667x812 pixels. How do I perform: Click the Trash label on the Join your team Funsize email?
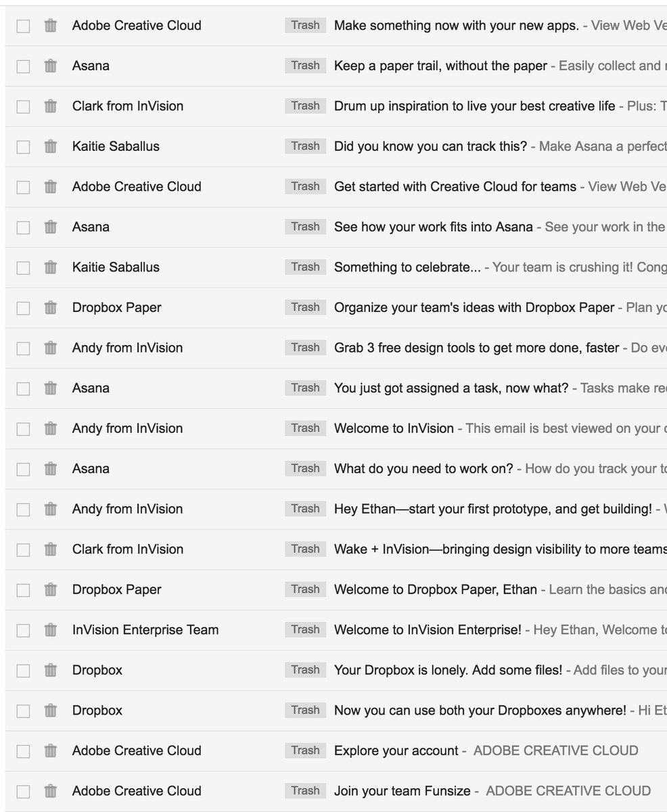click(304, 790)
